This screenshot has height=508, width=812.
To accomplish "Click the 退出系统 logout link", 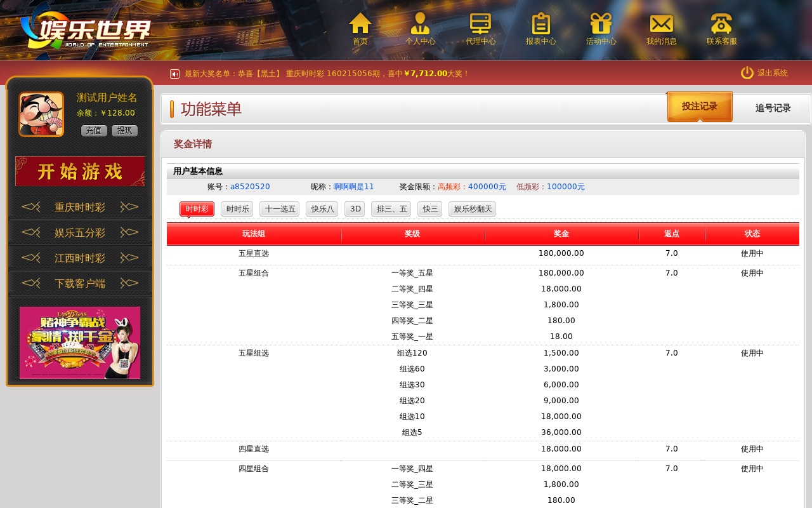I will [773, 73].
